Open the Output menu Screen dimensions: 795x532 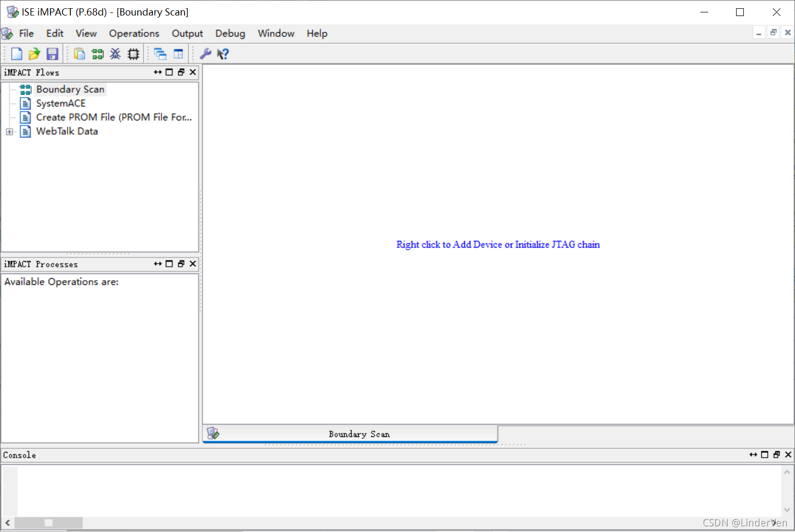click(187, 34)
